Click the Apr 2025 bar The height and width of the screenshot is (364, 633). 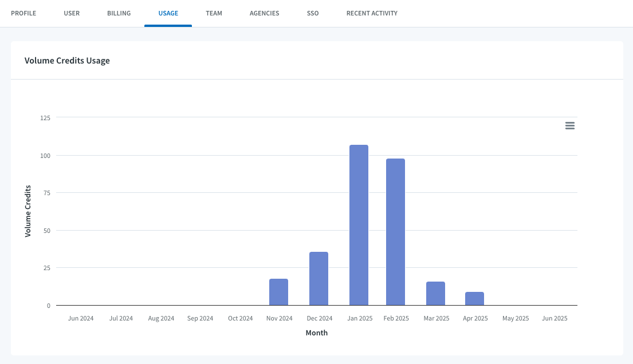click(x=474, y=299)
